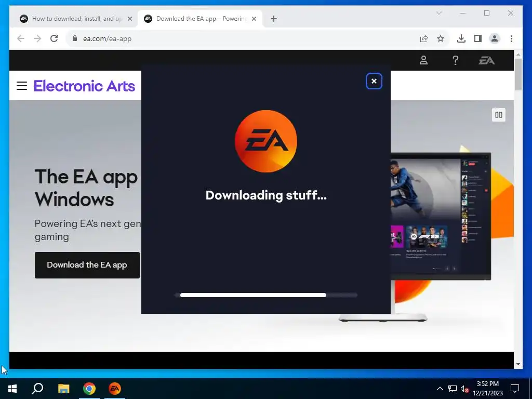Close the How to download tab
Screen dimensions: 532x399
point(129,19)
